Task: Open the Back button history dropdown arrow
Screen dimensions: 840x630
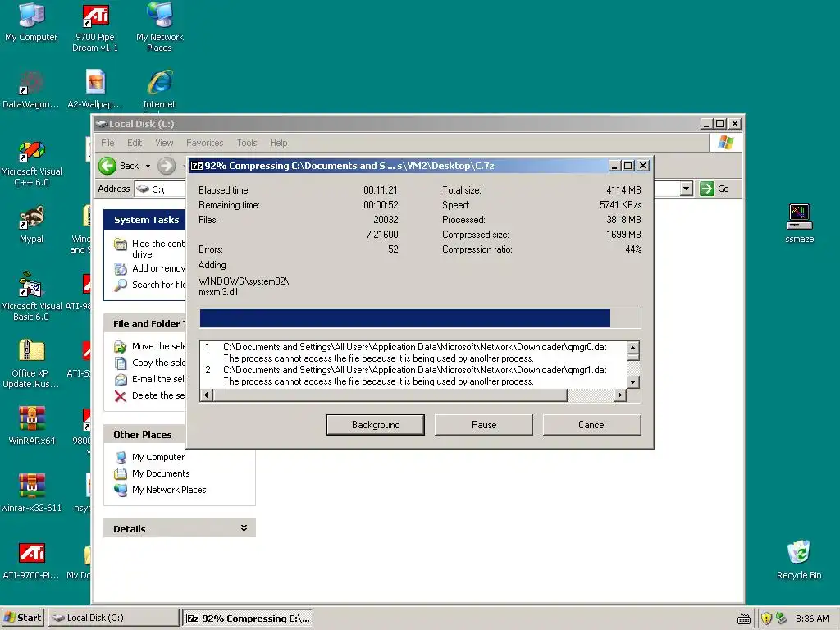Action: coord(148,166)
